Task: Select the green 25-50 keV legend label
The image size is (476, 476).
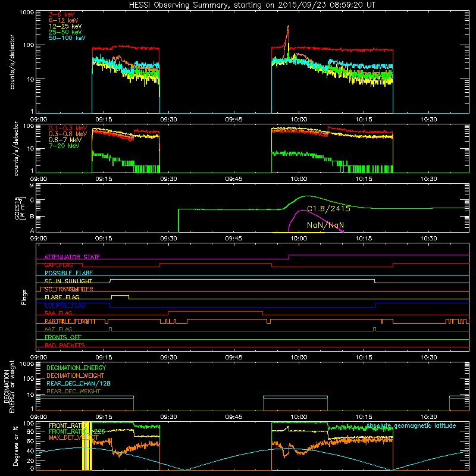Action: pos(65,32)
